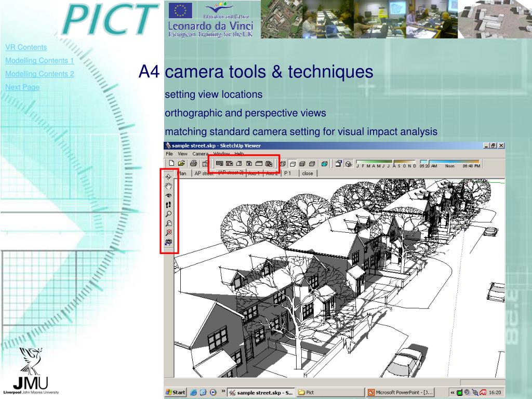Select the Zoom Window tool
Screen dimensions: 532x399
coord(168,223)
